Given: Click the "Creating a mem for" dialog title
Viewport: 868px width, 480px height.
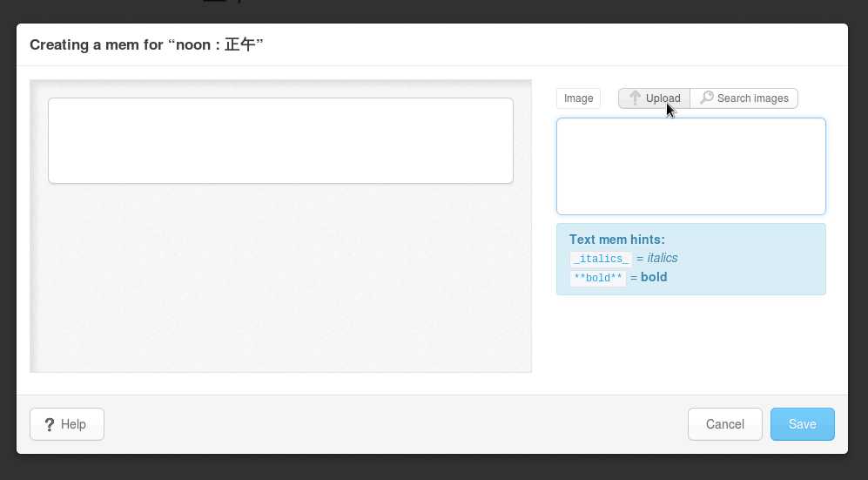Looking at the screenshot, I should pos(146,44).
